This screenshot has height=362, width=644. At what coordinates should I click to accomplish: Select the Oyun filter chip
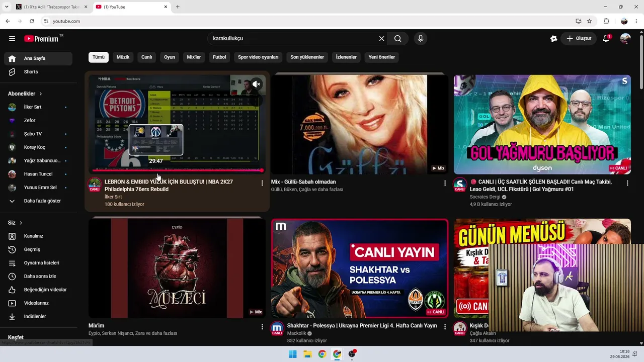(x=170, y=57)
